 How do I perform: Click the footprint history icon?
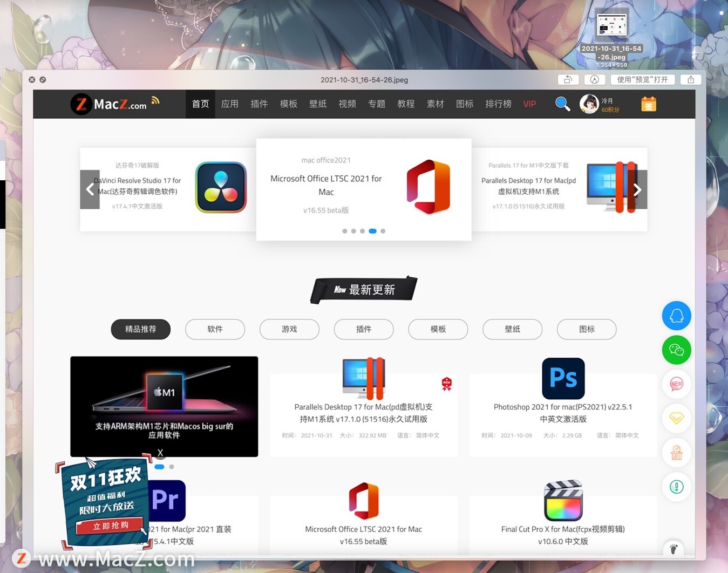click(x=673, y=549)
